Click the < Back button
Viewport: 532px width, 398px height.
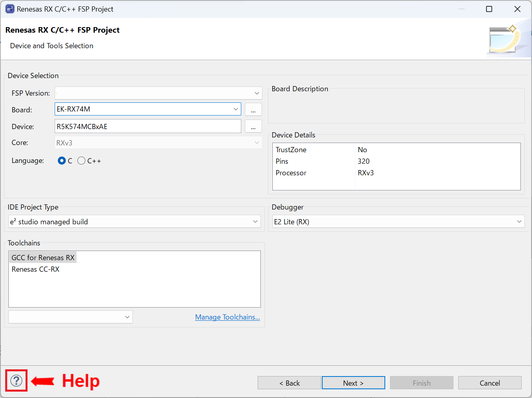pyautogui.click(x=289, y=383)
